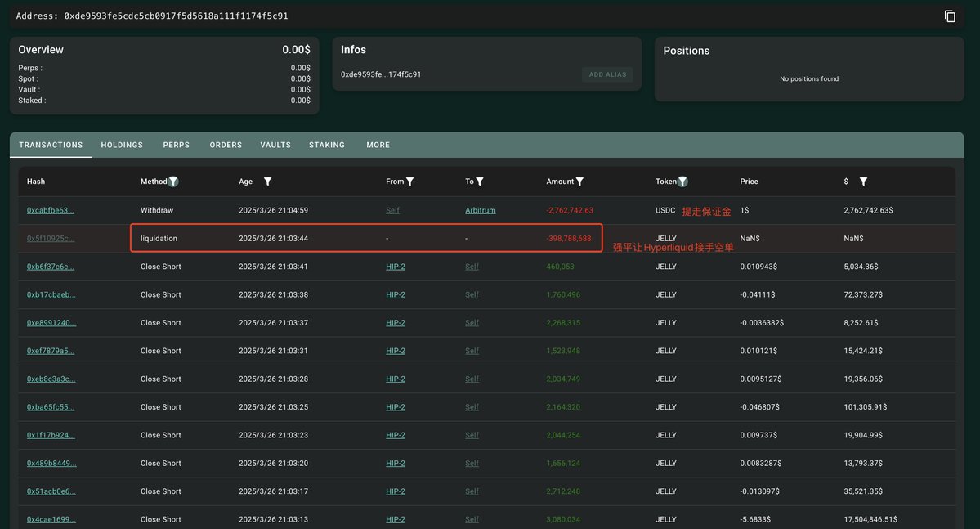This screenshot has height=529, width=980.
Task: Switch to the Transactions tab
Action: (51, 145)
